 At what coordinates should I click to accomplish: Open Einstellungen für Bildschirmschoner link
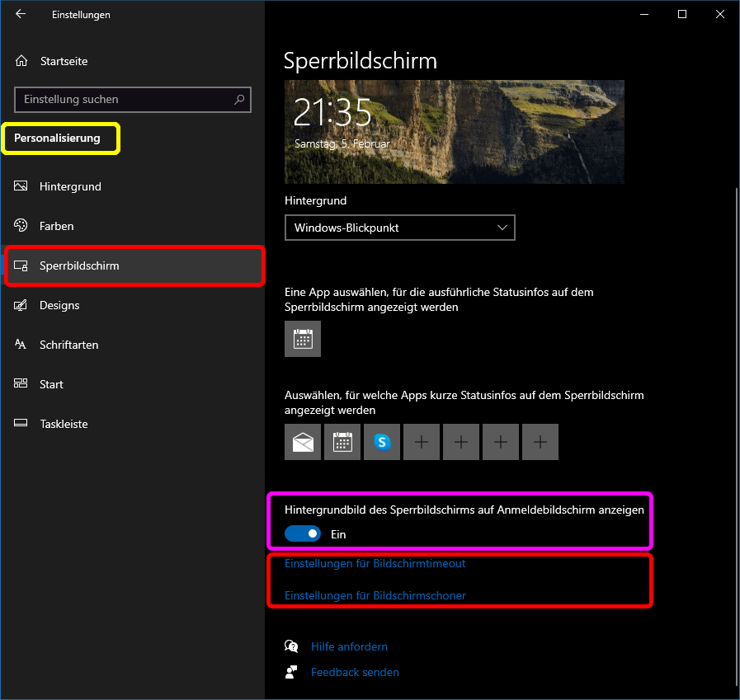[375, 595]
